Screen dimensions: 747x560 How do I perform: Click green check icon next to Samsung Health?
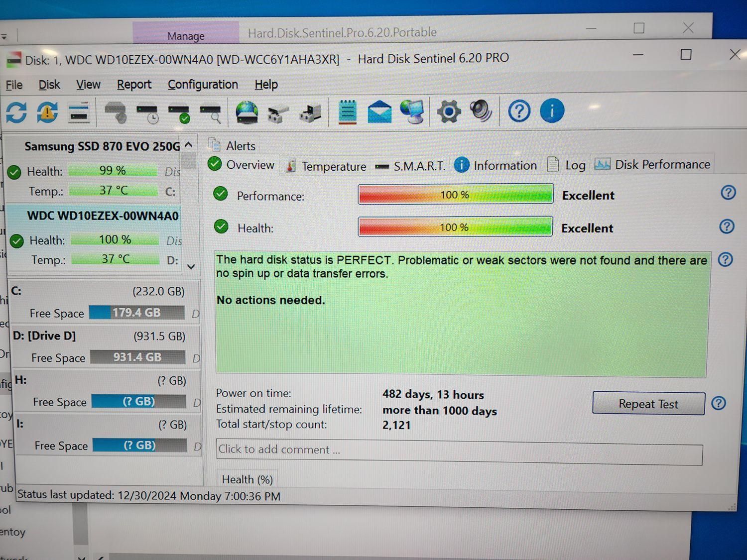14,172
